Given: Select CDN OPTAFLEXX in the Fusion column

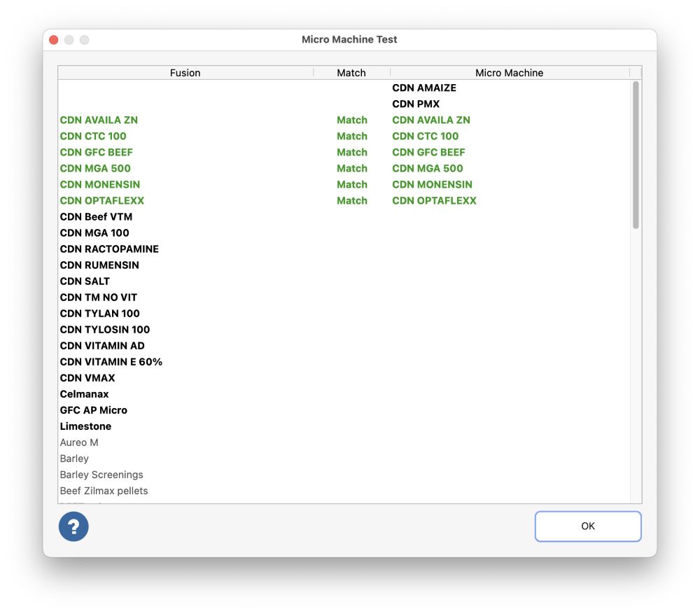Looking at the screenshot, I should click(x=101, y=200).
